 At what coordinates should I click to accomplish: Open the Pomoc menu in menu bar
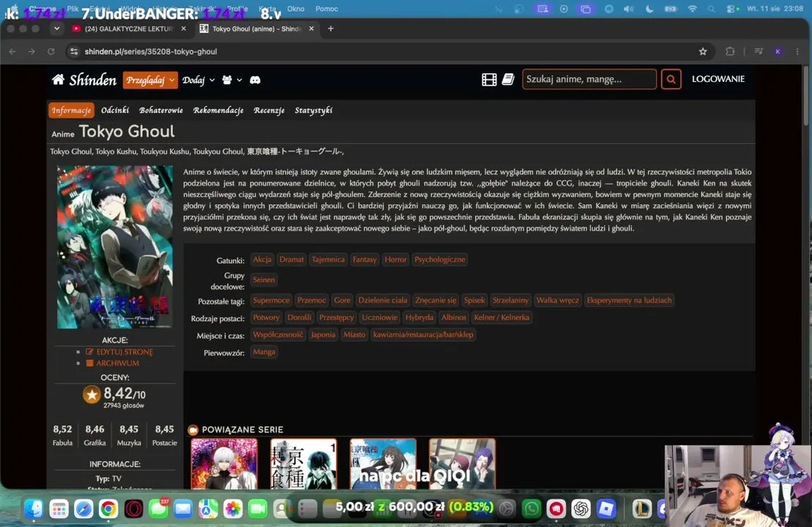coord(327,9)
